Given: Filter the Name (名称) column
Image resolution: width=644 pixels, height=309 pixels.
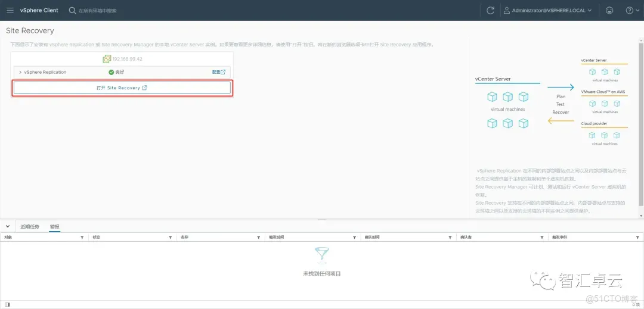Looking at the screenshot, I should (x=258, y=238).
